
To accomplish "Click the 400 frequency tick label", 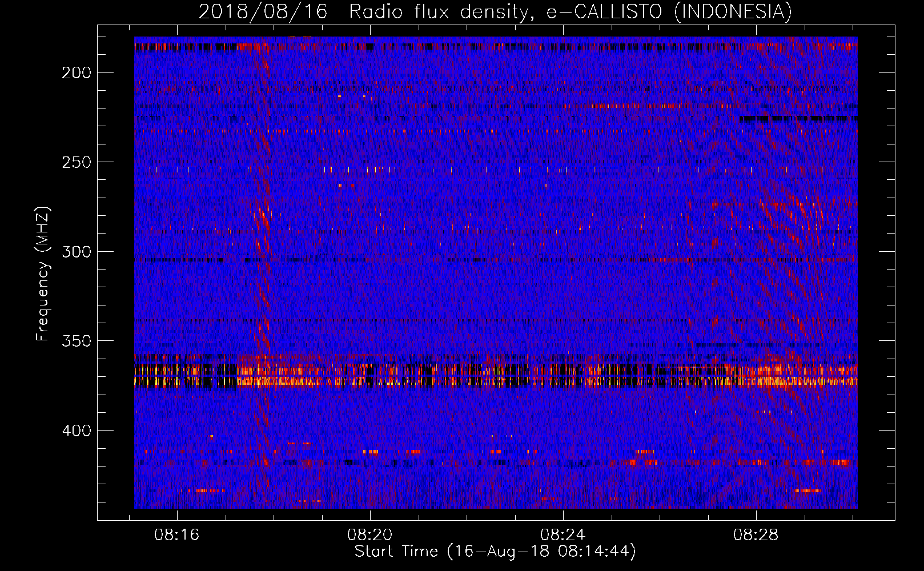I will (x=77, y=431).
